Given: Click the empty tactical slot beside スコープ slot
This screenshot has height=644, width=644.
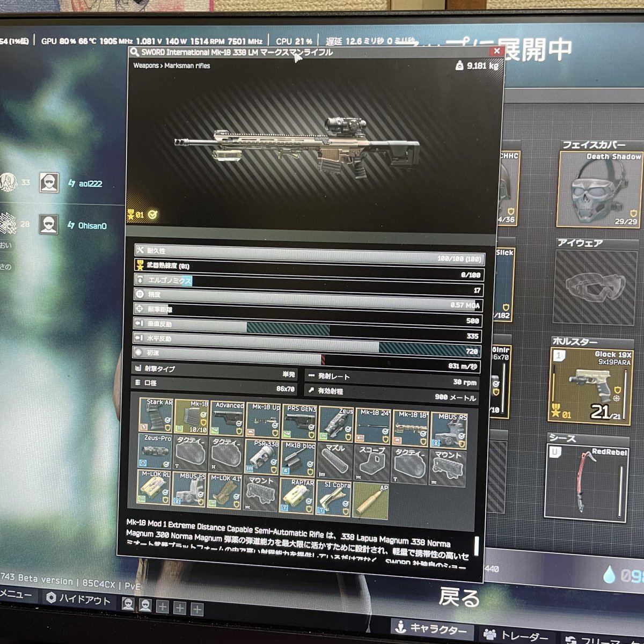Looking at the screenshot, I should pyautogui.click(x=409, y=464).
